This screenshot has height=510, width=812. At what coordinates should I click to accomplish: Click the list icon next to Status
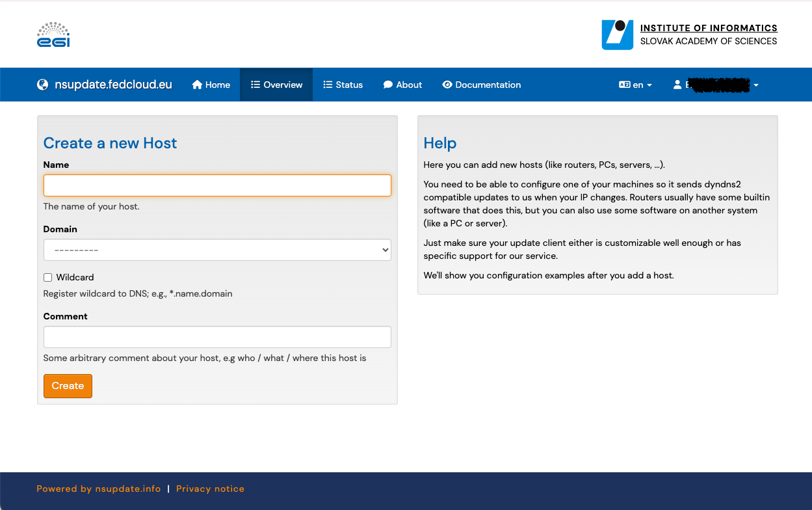328,85
